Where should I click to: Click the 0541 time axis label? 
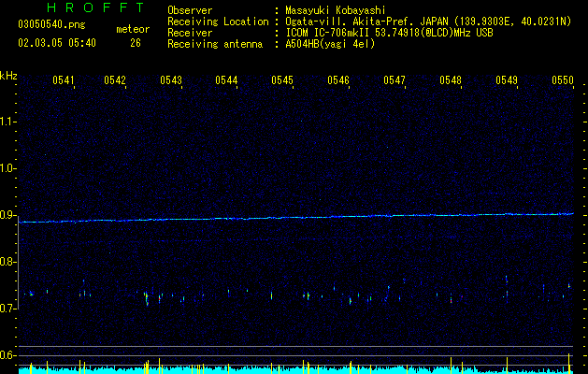tap(63, 79)
